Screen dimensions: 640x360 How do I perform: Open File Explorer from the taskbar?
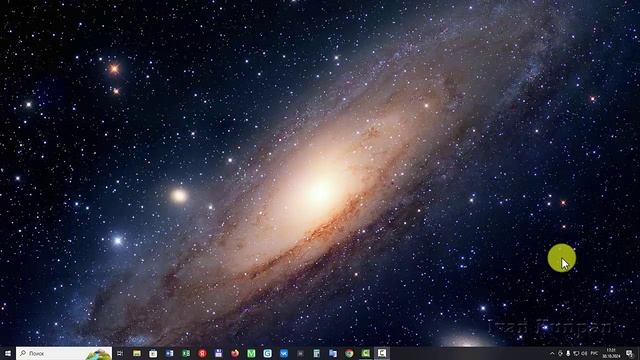click(x=137, y=353)
